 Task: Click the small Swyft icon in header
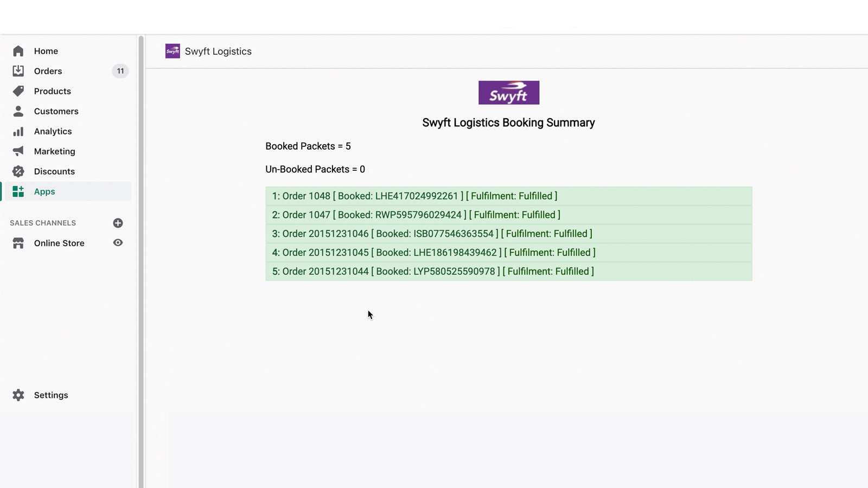tap(173, 51)
